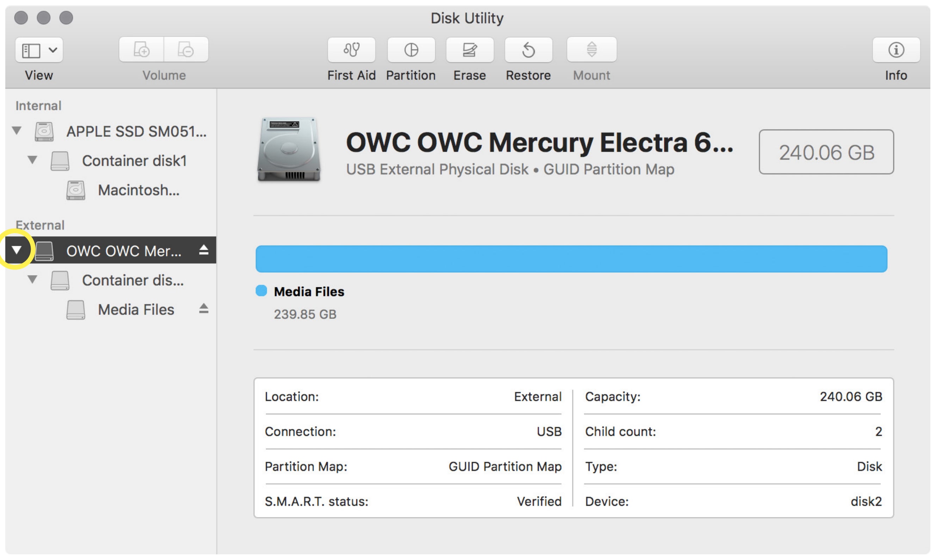Select the Restore toolbar icon

coord(528,49)
